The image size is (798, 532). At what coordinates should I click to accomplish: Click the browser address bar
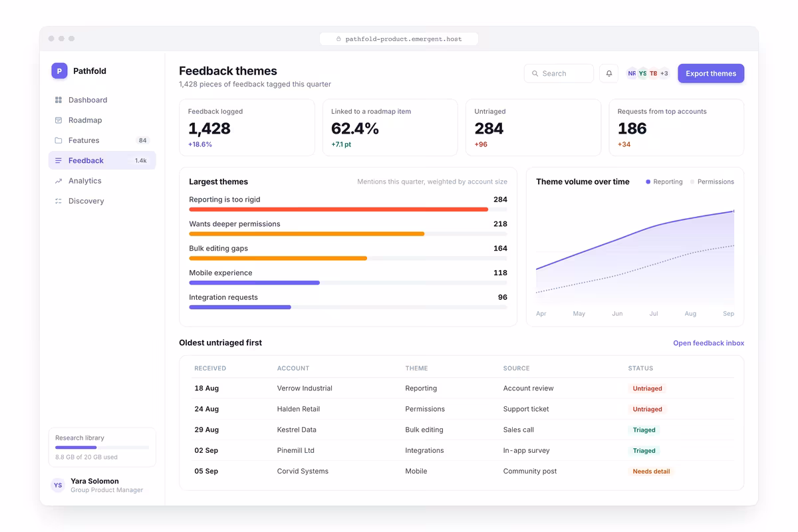pyautogui.click(x=399, y=39)
